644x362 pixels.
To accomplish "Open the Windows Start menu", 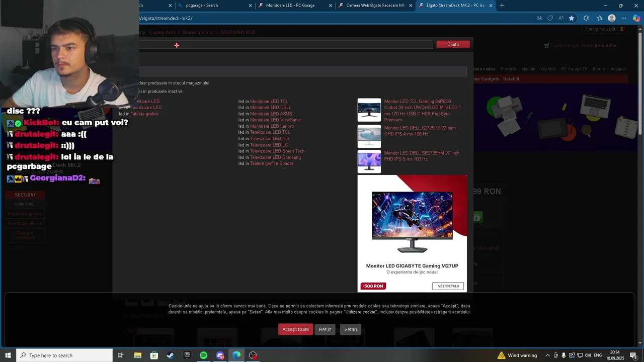I will [x=8, y=355].
